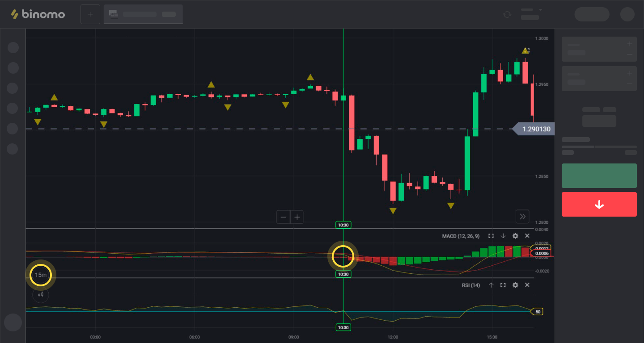Image resolution: width=644 pixels, height=343 pixels.
Task: Jump to latest candle with double arrow
Action: coord(522,217)
